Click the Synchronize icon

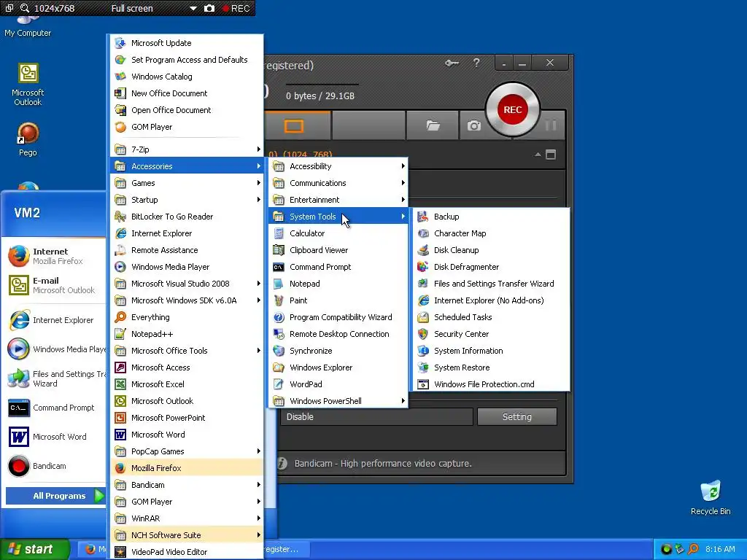(279, 351)
